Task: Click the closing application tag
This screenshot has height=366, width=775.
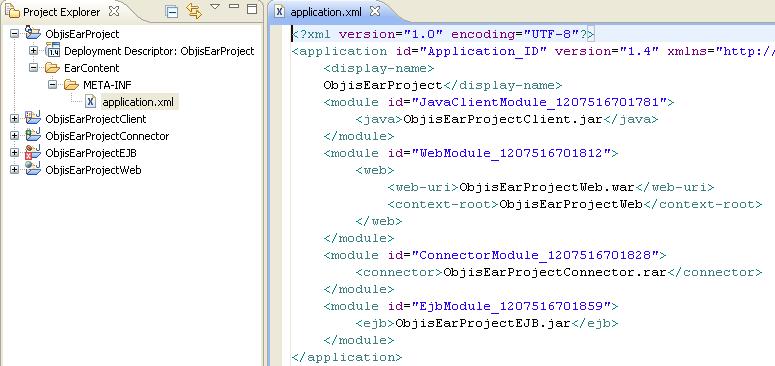Action: point(347,358)
